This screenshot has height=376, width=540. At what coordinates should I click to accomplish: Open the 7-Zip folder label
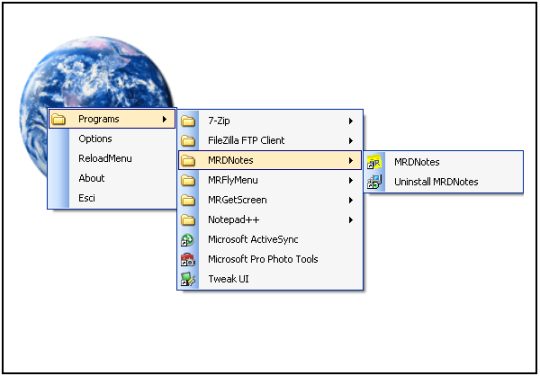[219, 121]
